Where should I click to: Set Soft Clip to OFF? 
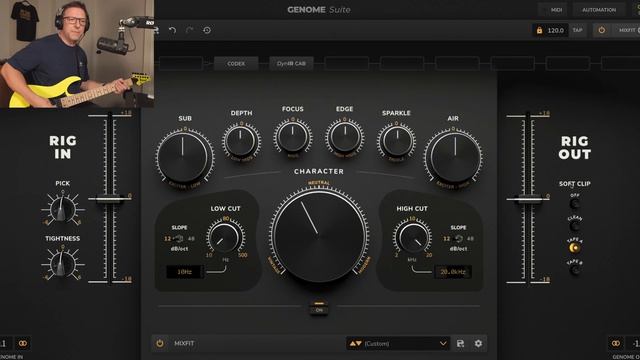(575, 203)
